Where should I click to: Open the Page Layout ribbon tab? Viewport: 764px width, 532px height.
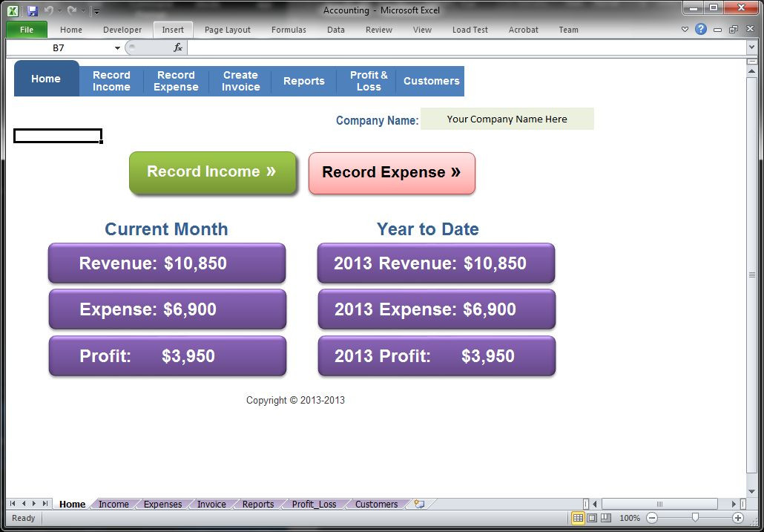click(228, 30)
